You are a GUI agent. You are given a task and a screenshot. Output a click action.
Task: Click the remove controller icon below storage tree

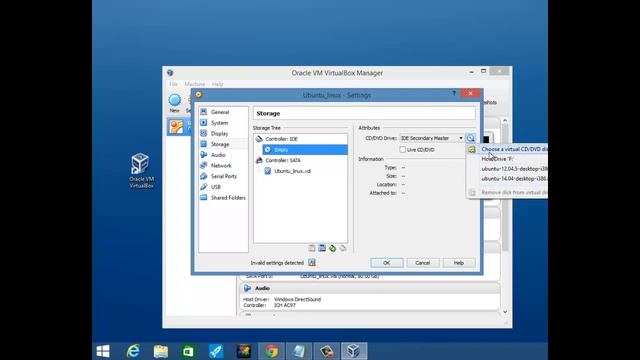322,248
